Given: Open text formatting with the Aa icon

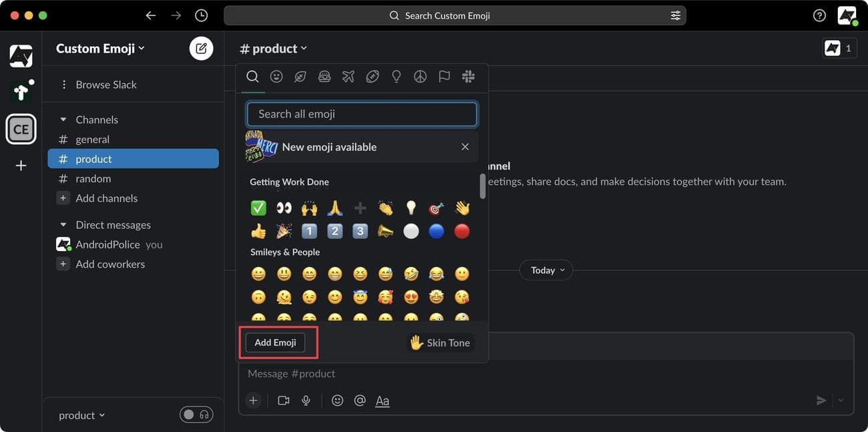Looking at the screenshot, I should 382,400.
